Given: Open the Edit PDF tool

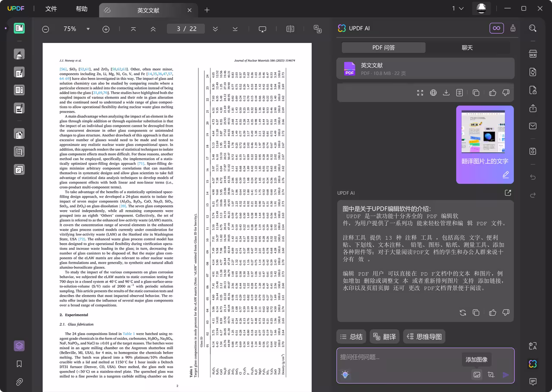Looking at the screenshot, I should pyautogui.click(x=19, y=72).
